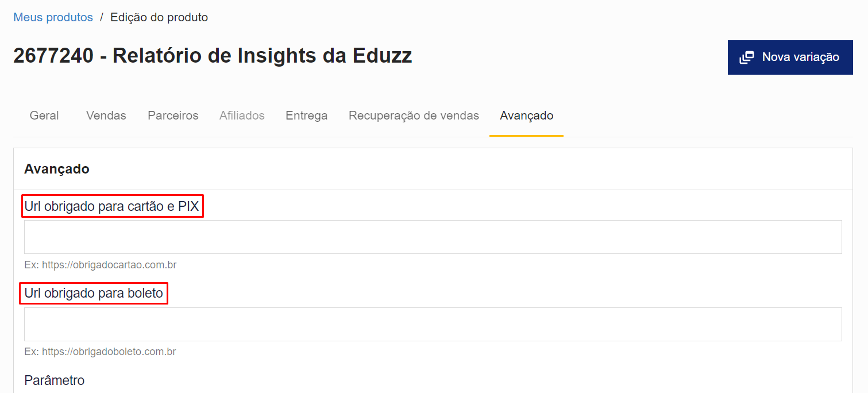This screenshot has height=393, width=868.
Task: Click the obrigadoboleto.com.br example hint
Action: tap(101, 352)
